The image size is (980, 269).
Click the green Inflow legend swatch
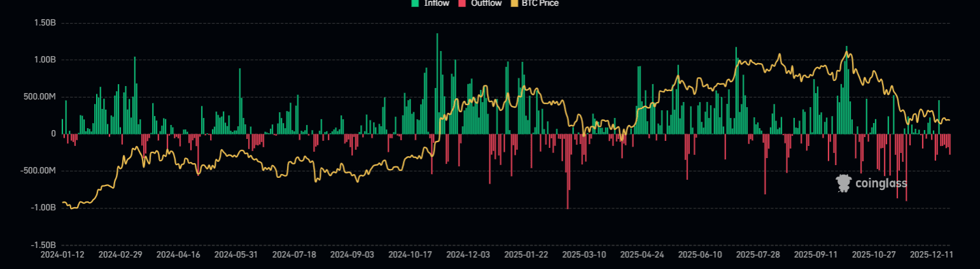tap(415, 3)
